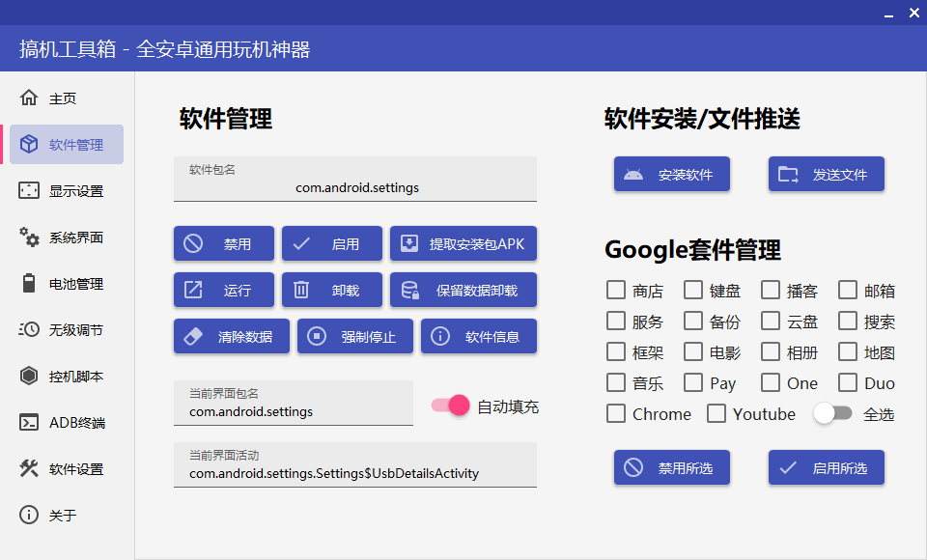Image resolution: width=927 pixels, height=560 pixels.
Task: Click the download icon on 提取安装包APK
Action: point(408,243)
